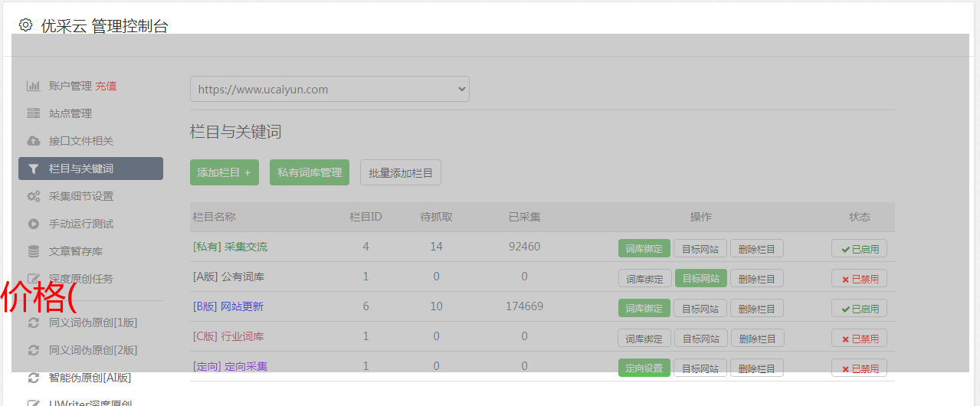980x406 pixels.
Task: Click the 批量添加栏目 button
Action: click(x=401, y=172)
